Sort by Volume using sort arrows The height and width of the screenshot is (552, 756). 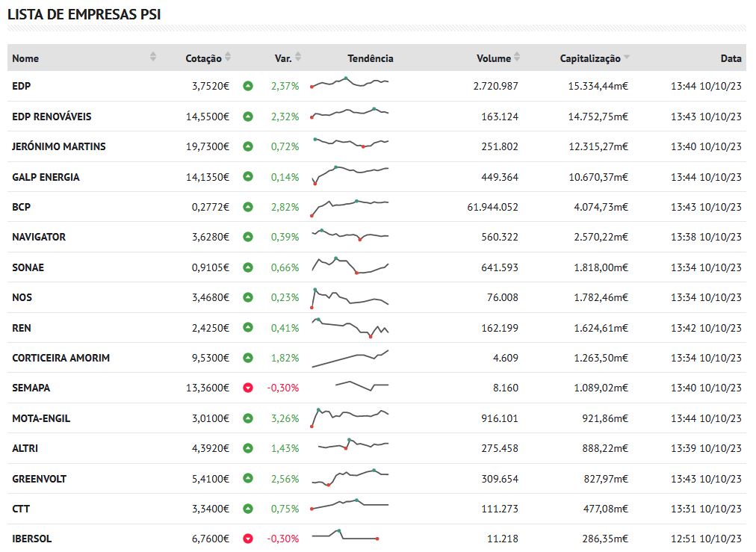click(517, 58)
